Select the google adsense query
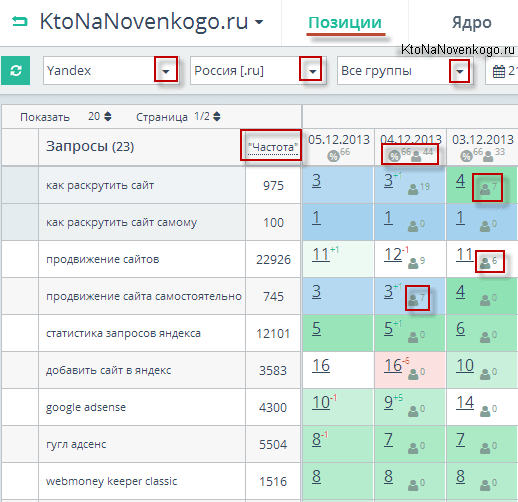This screenshot has width=518, height=502. [x=86, y=407]
